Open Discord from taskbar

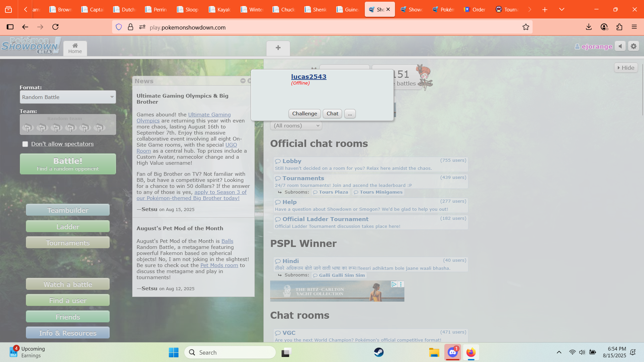[x=453, y=352]
